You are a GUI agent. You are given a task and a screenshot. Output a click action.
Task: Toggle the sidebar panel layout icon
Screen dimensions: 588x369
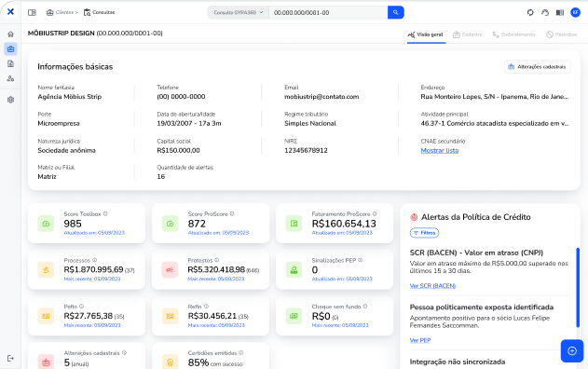32,12
